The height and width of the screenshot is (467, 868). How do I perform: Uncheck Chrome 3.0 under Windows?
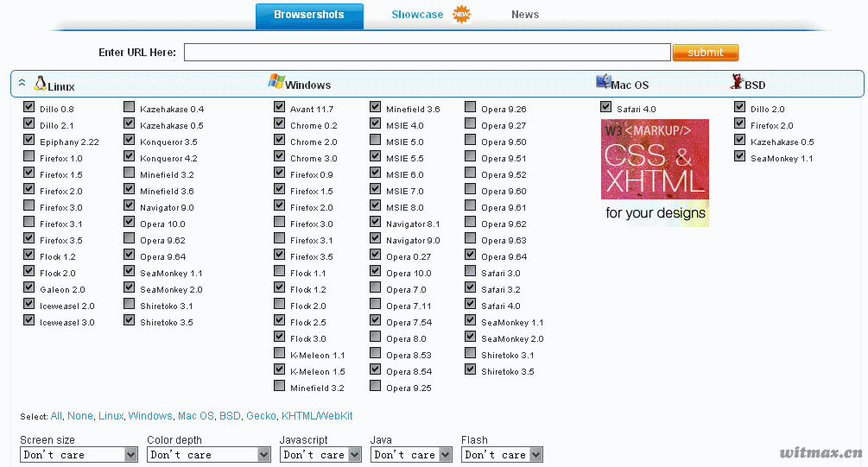pos(279,155)
